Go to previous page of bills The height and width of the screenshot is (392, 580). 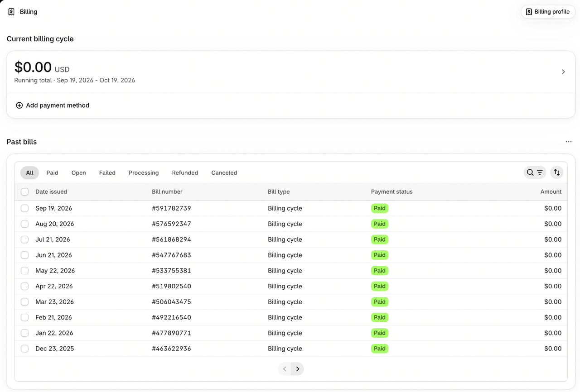[x=285, y=369]
